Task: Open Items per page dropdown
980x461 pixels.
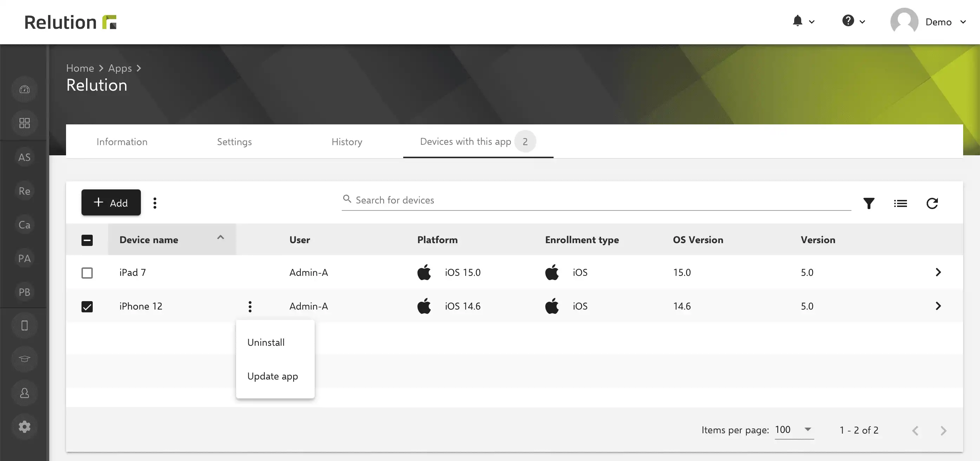Action: coord(794,430)
